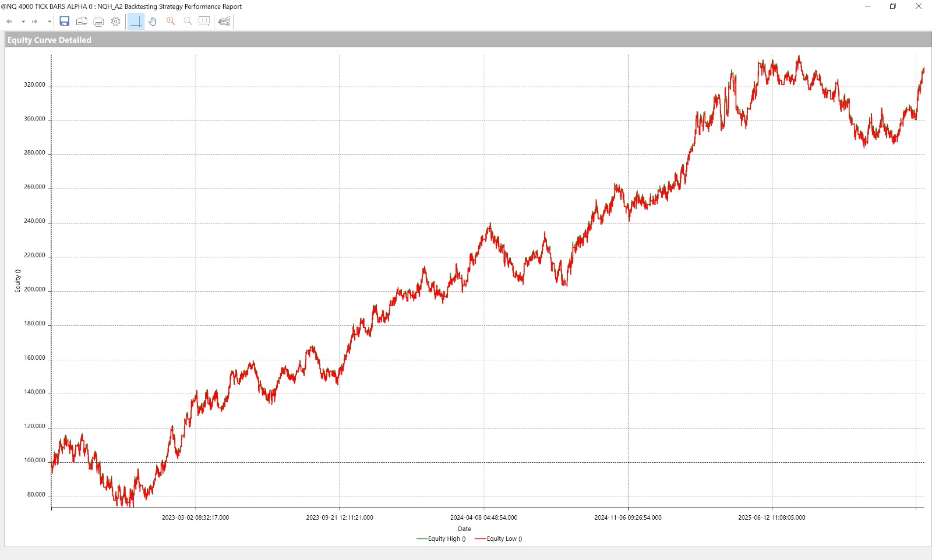Click the red zoom in magnifier
Screen dimensions: 932x560
coord(171,22)
